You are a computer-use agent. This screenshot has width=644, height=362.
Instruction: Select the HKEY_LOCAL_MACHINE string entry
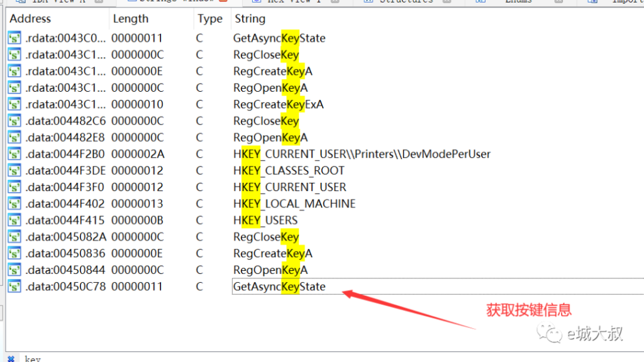coord(294,204)
